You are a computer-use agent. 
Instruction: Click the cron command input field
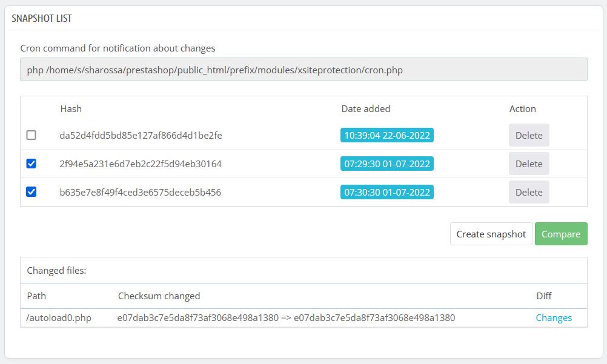coord(303,70)
